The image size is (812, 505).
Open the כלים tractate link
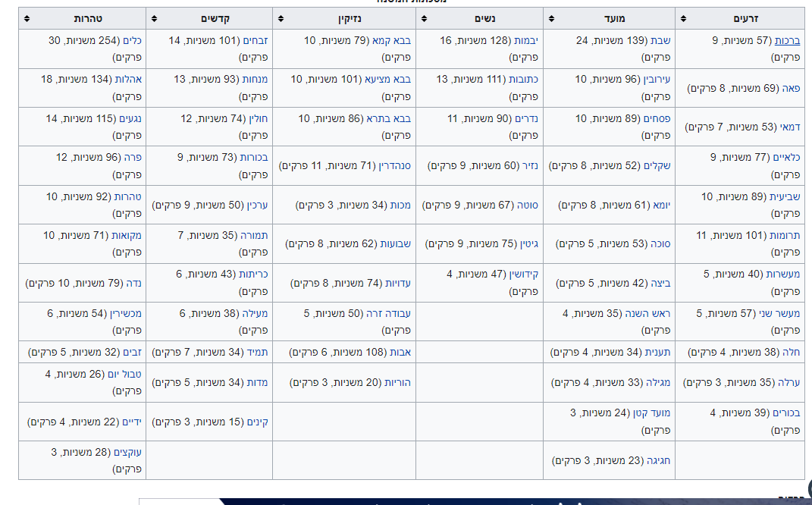(x=132, y=40)
